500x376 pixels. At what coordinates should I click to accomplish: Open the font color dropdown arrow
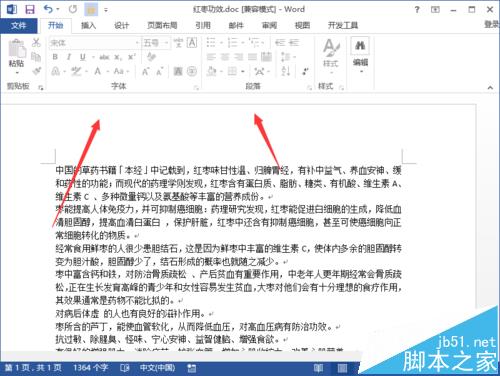(x=108, y=71)
